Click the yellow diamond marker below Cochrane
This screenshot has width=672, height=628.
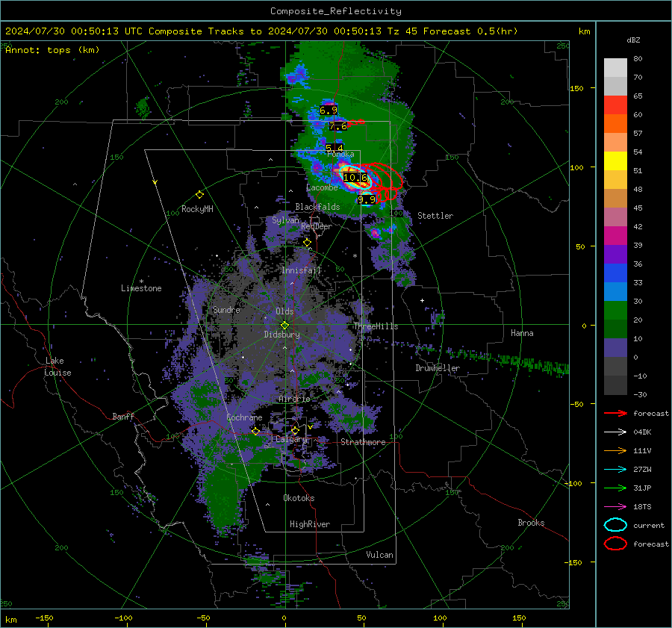[x=255, y=431]
